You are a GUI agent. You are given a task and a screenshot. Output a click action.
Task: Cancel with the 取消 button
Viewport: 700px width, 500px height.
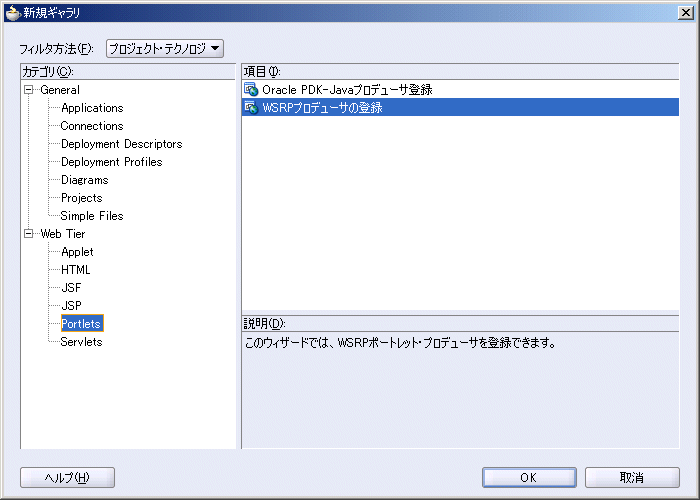tap(632, 478)
